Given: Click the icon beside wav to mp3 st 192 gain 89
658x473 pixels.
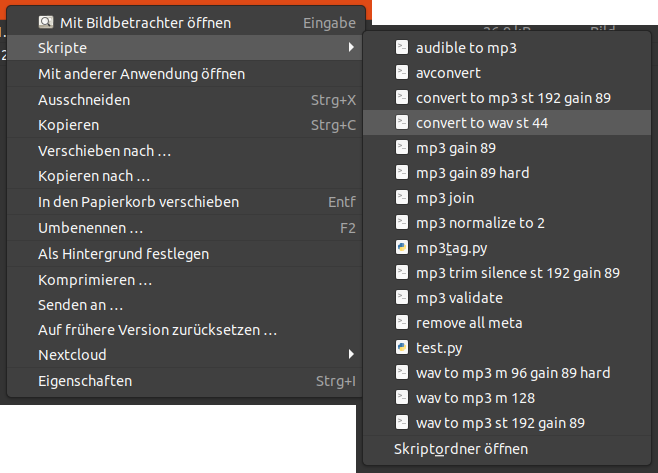Looking at the screenshot, I should (x=402, y=423).
